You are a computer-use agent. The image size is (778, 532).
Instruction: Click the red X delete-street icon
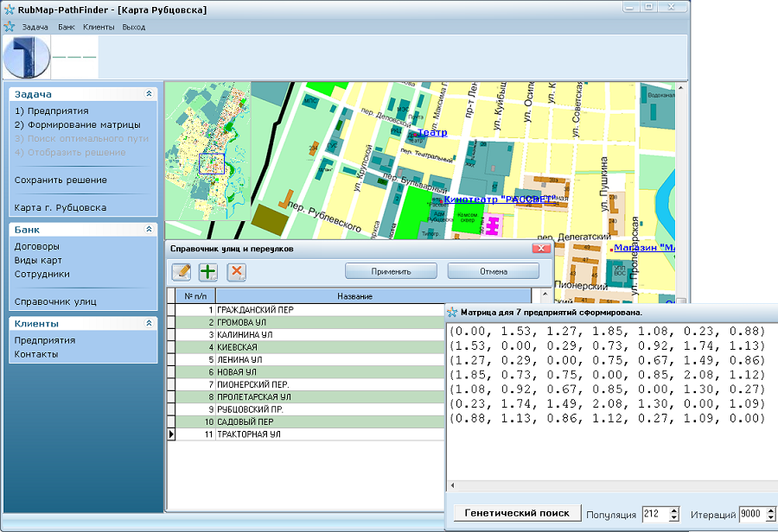coord(237,272)
